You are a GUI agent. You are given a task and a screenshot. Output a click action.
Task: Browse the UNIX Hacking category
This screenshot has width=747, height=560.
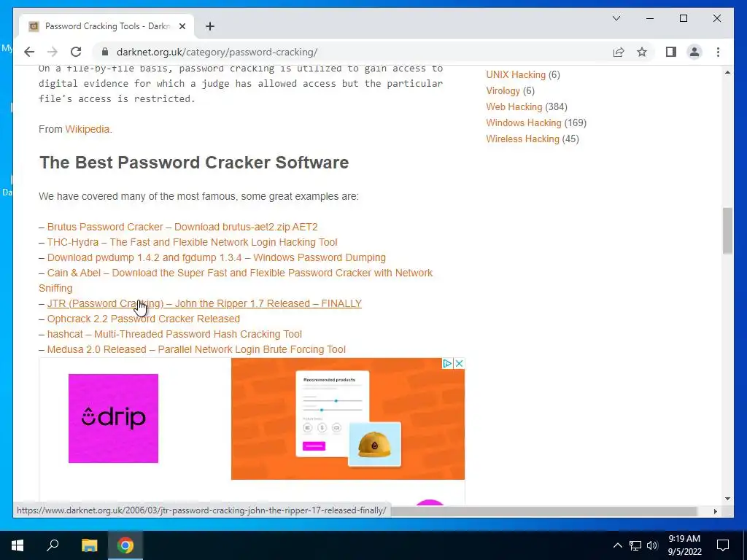pyautogui.click(x=516, y=75)
